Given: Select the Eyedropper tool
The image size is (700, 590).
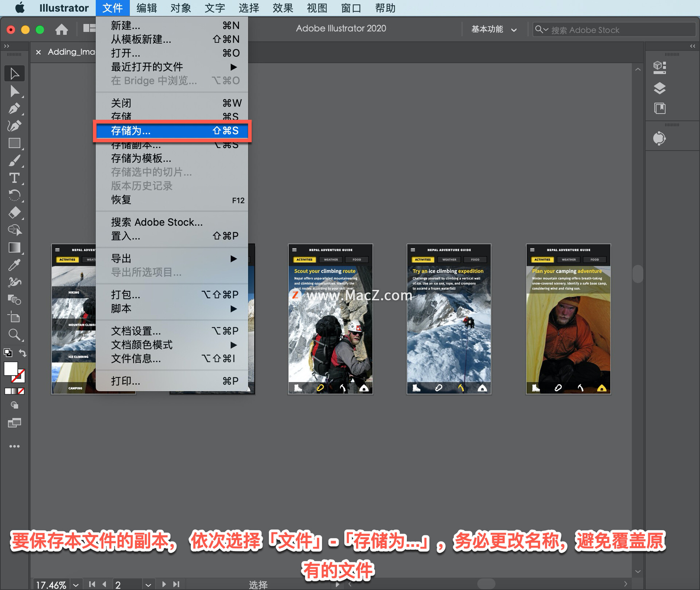Looking at the screenshot, I should pyautogui.click(x=14, y=265).
